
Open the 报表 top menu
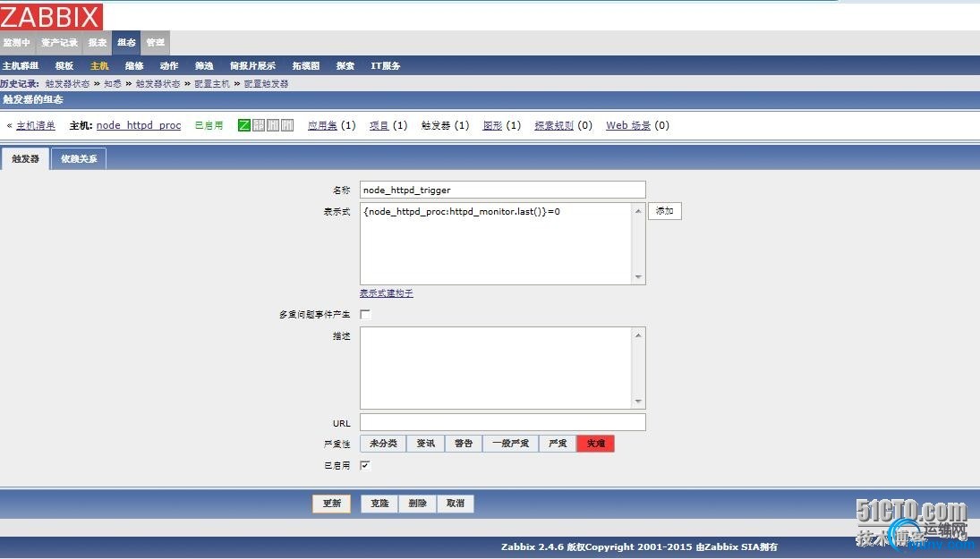(x=98, y=42)
